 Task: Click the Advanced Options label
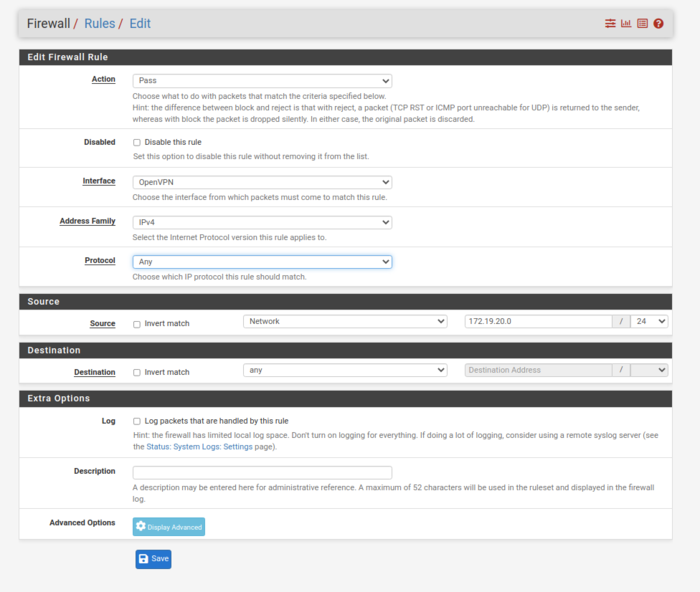click(82, 522)
